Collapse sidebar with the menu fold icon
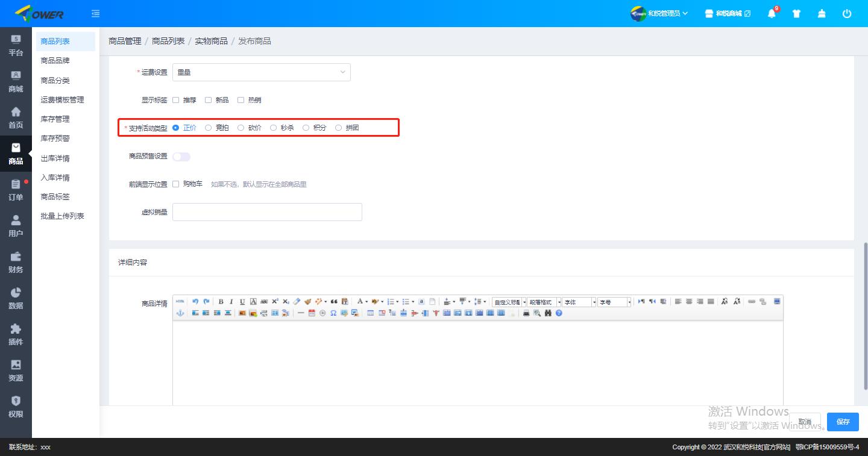 [95, 13]
